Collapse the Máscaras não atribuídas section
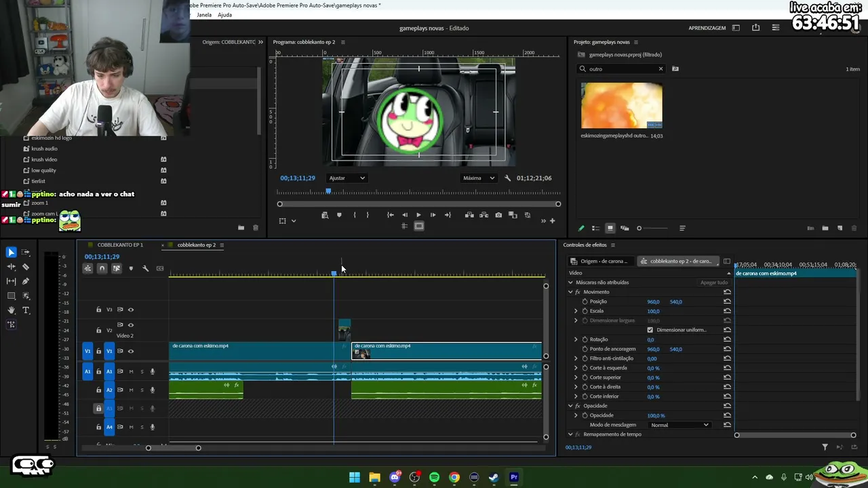 click(x=570, y=283)
